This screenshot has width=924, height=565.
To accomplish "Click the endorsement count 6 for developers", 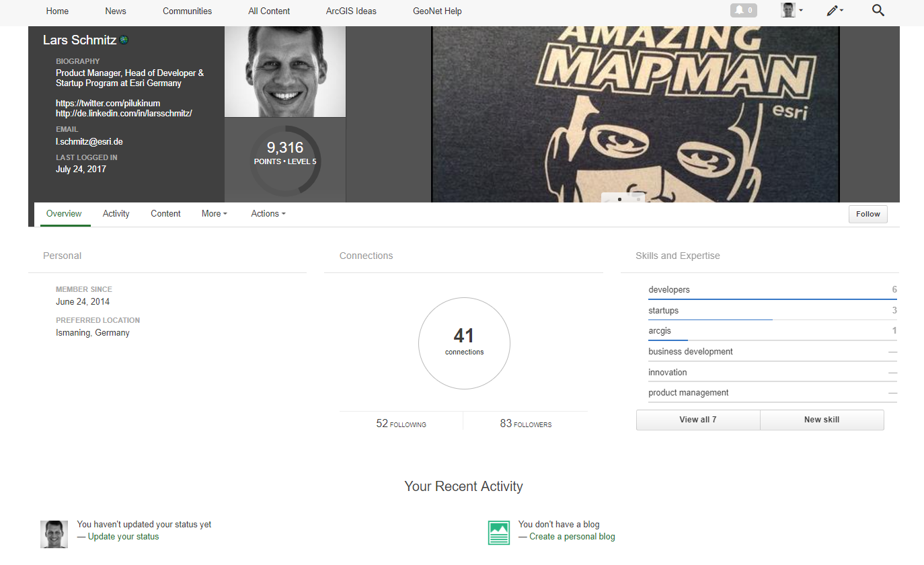I will (894, 290).
